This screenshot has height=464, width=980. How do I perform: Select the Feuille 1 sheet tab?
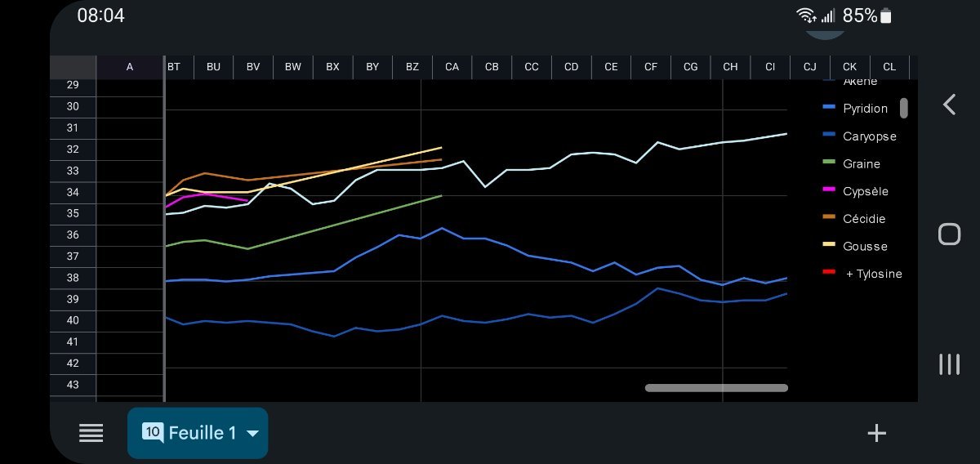189,433
